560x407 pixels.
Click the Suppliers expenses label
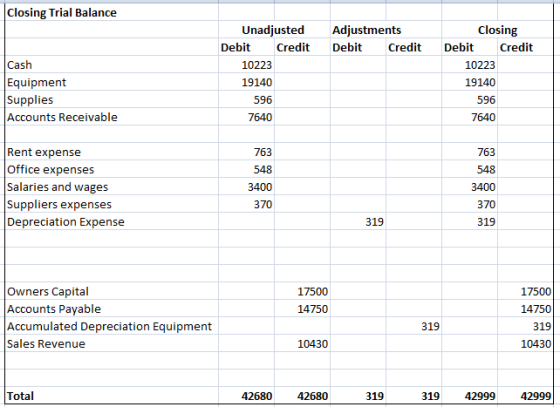click(x=59, y=205)
